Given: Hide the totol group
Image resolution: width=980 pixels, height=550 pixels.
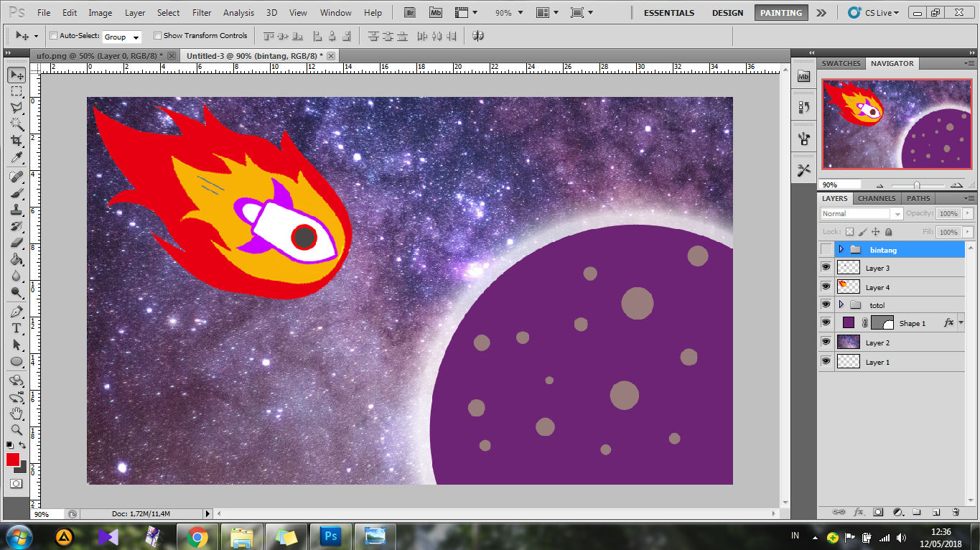Looking at the screenshot, I should (826, 304).
